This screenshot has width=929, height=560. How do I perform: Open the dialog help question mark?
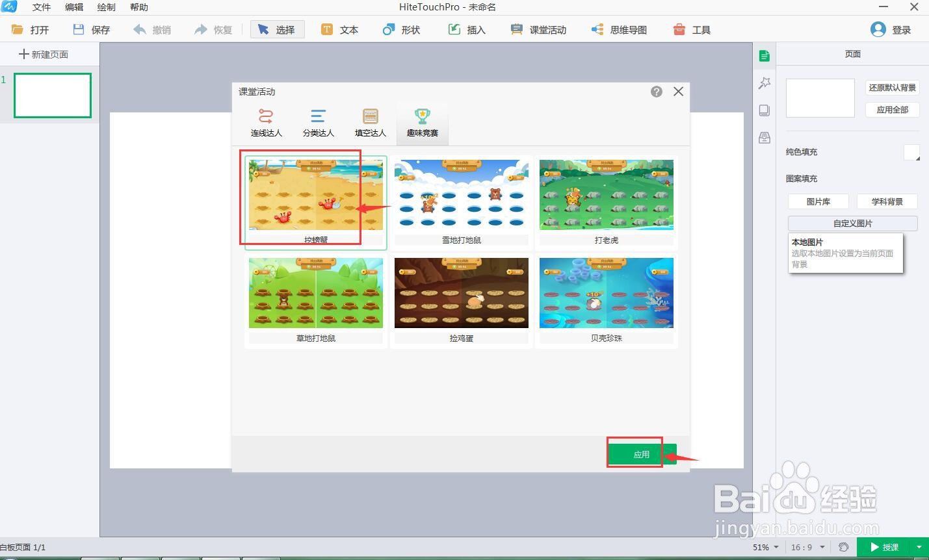(x=657, y=92)
